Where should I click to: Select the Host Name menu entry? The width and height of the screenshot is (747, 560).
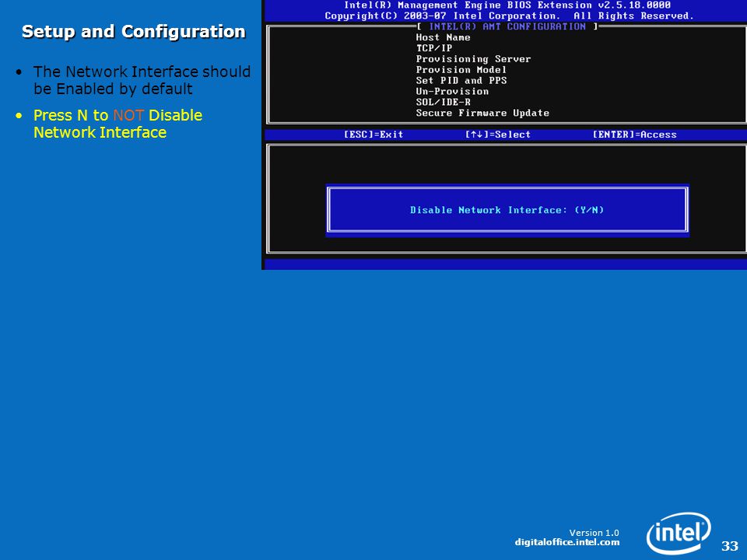click(x=443, y=37)
